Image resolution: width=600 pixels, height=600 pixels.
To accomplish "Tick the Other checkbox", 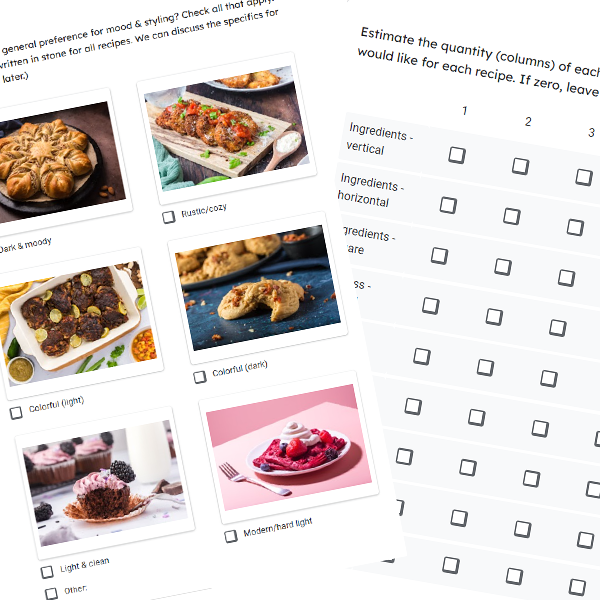I will (51, 593).
